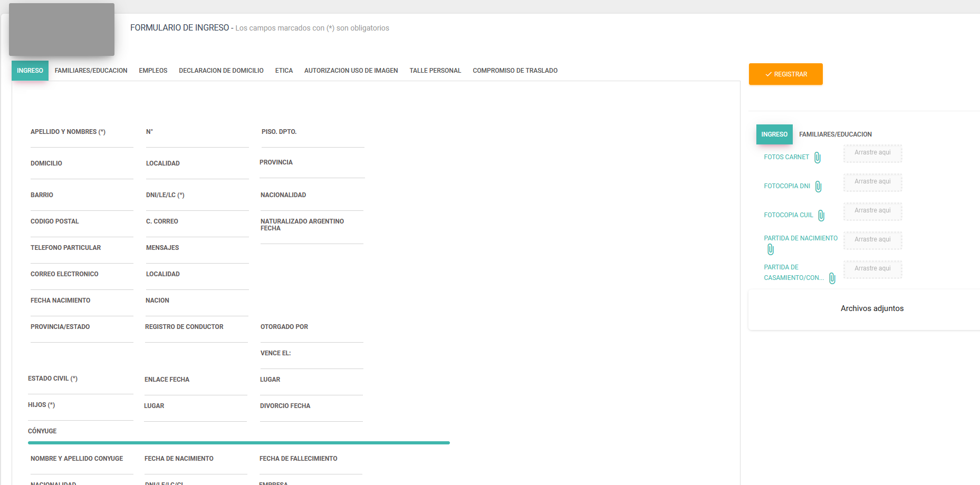Click the drop zone for FOTOCOPIA DNI
980x485 pixels.
[x=872, y=182]
